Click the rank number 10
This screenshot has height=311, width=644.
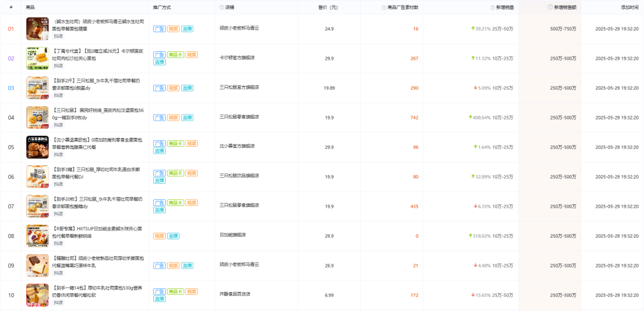(11, 295)
